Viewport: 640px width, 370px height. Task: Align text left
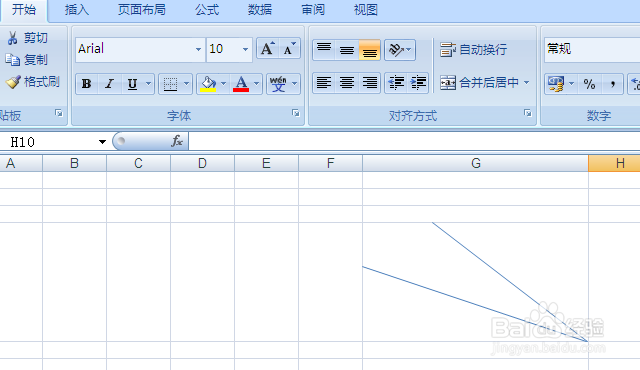(x=324, y=83)
